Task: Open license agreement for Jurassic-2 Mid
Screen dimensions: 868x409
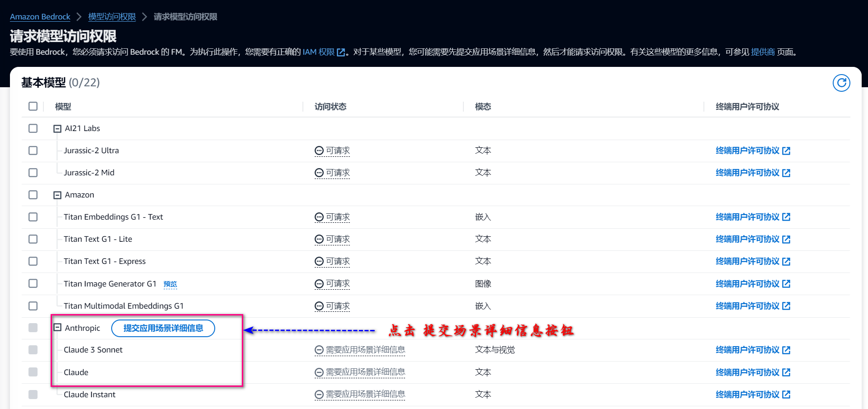Action: coord(753,173)
